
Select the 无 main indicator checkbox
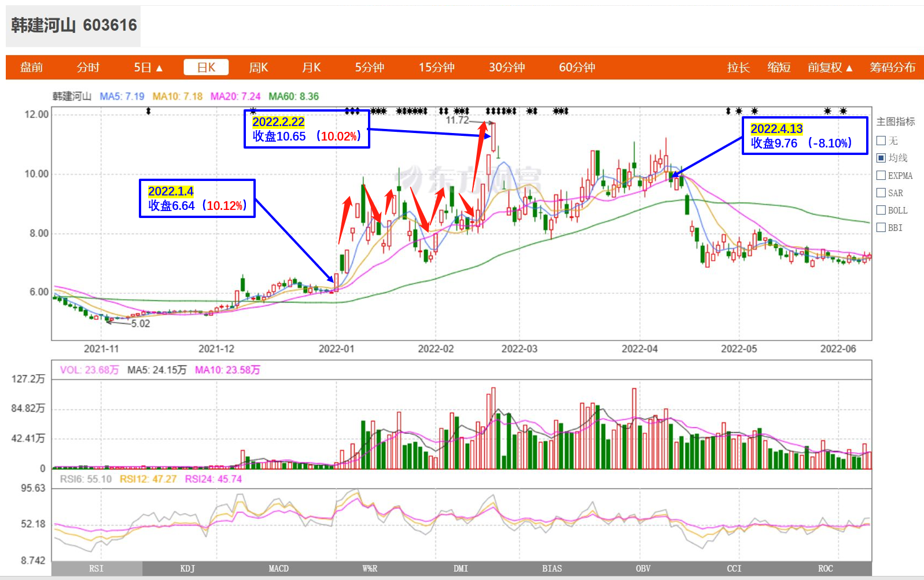tap(881, 141)
